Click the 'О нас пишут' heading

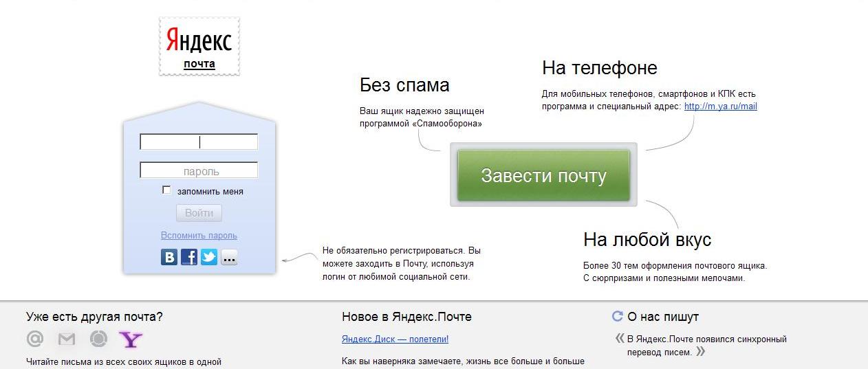[x=663, y=317]
